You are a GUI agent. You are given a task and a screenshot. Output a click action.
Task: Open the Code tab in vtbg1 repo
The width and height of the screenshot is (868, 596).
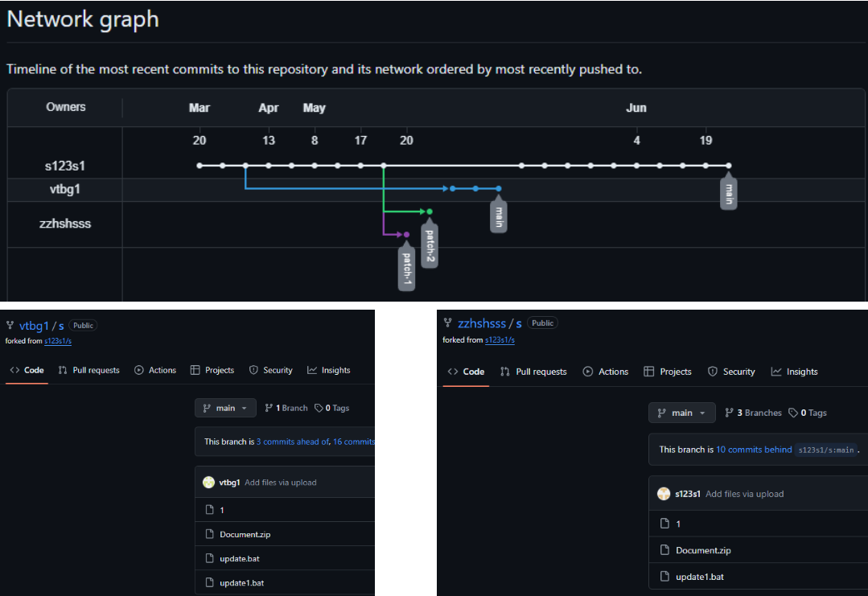(27, 370)
